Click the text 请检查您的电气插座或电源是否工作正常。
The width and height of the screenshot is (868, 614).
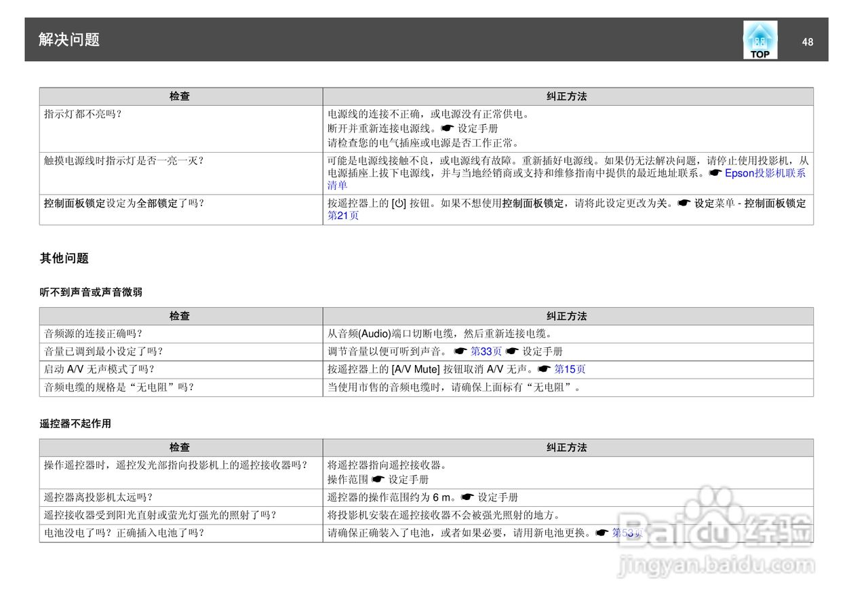(424, 143)
